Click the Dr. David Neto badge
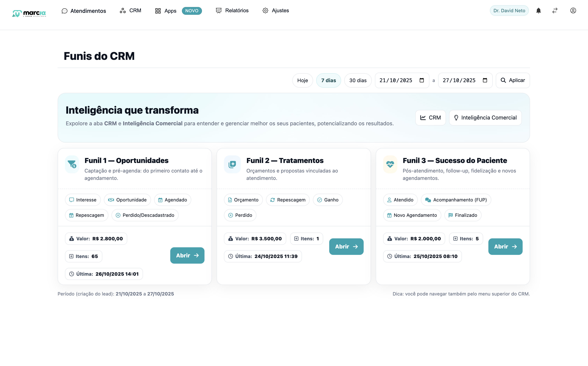Viewport: 588px width, 366px height. tap(509, 11)
